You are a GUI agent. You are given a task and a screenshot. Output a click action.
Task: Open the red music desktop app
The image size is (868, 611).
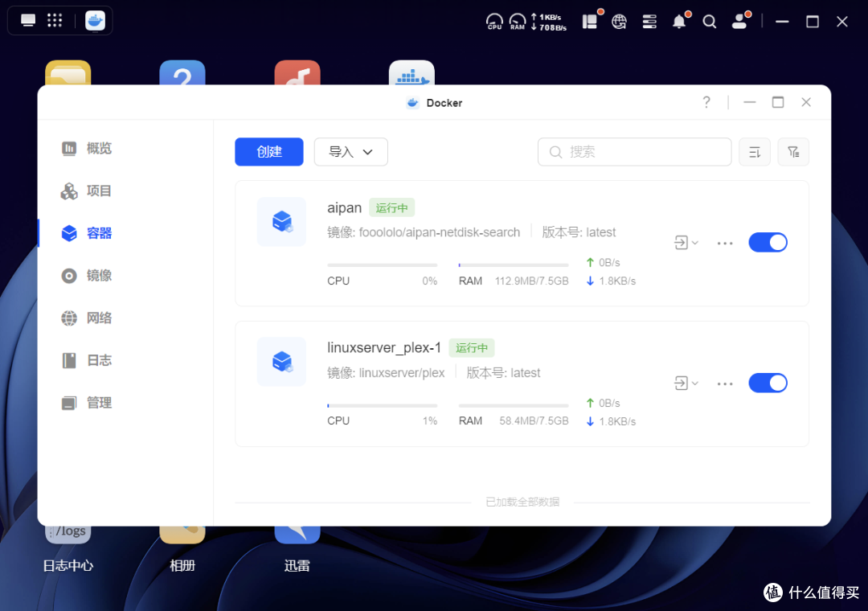297,72
